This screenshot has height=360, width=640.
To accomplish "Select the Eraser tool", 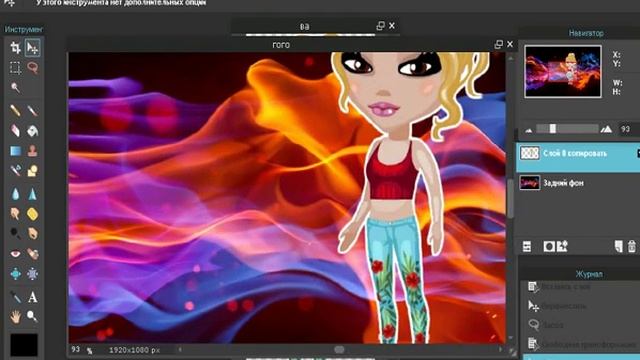I will click(x=15, y=131).
